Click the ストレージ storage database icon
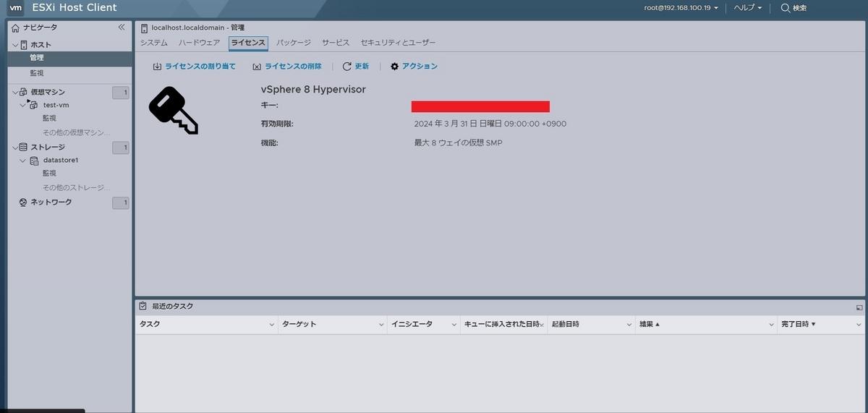 24,147
